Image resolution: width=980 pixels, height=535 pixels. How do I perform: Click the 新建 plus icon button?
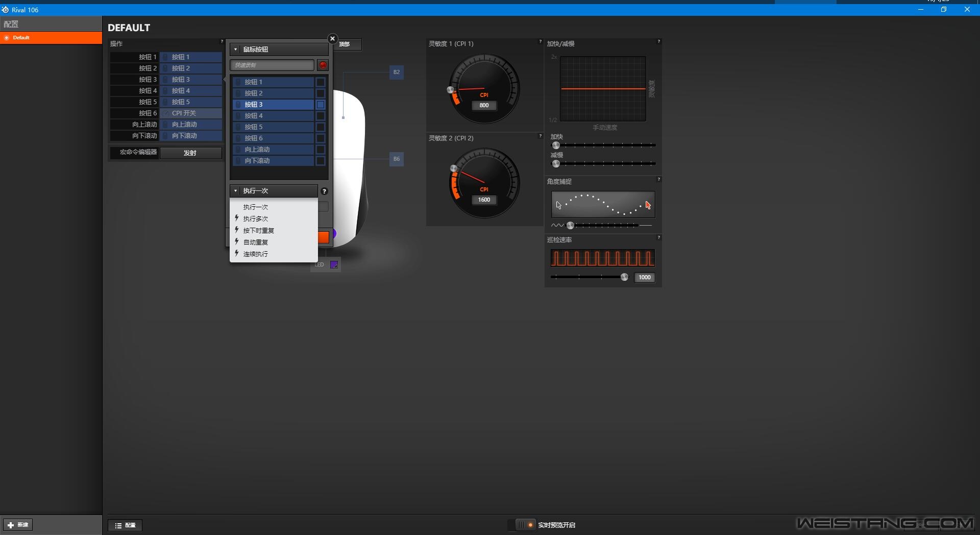pos(18,525)
